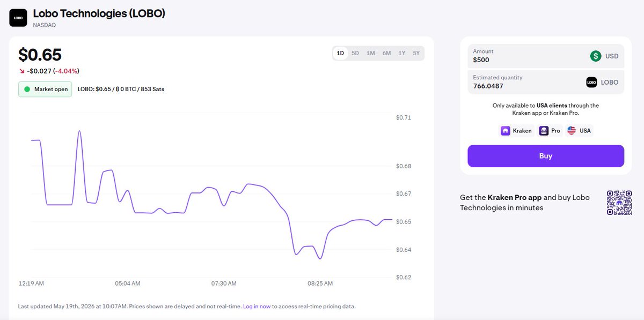The height and width of the screenshot is (320, 644).
Task: Click the green Market open status dot
Action: (27, 89)
